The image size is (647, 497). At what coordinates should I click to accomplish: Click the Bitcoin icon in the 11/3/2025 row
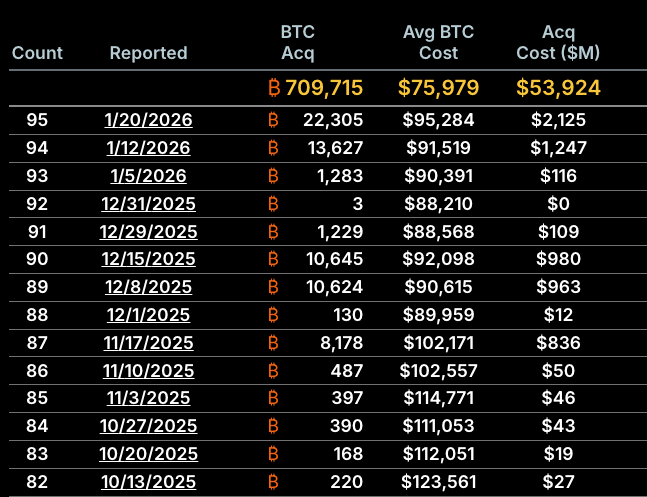[274, 399]
